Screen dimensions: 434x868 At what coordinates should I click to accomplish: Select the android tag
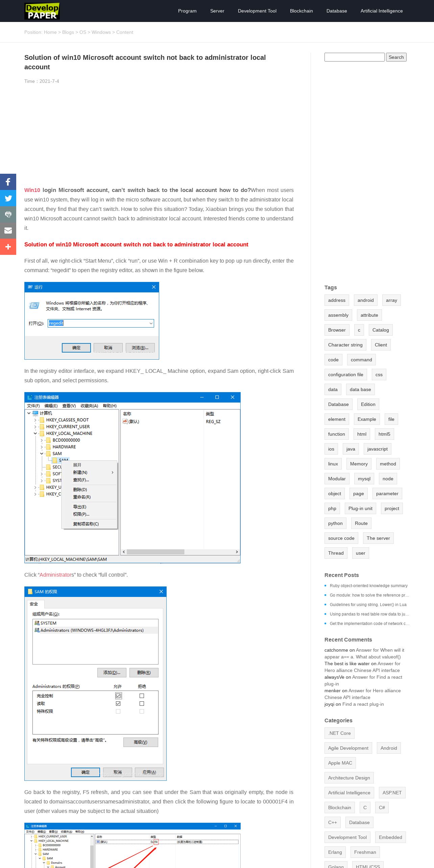click(366, 300)
